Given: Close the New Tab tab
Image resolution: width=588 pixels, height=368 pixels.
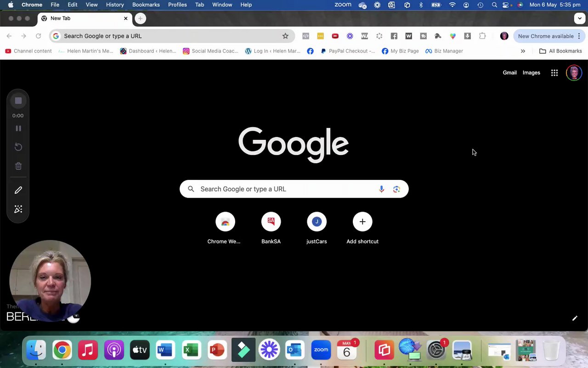Looking at the screenshot, I should 125,18.
